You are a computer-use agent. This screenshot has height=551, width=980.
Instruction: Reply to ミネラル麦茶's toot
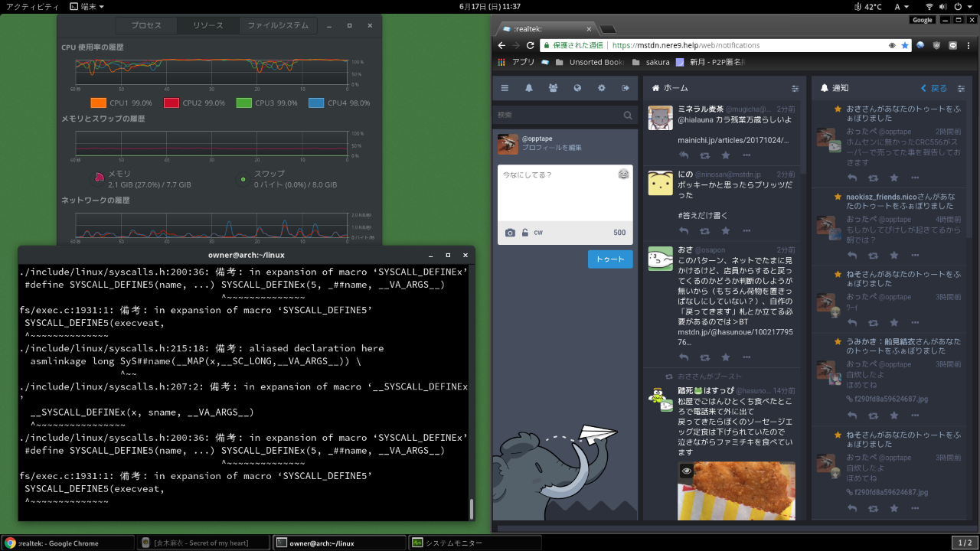pos(684,155)
